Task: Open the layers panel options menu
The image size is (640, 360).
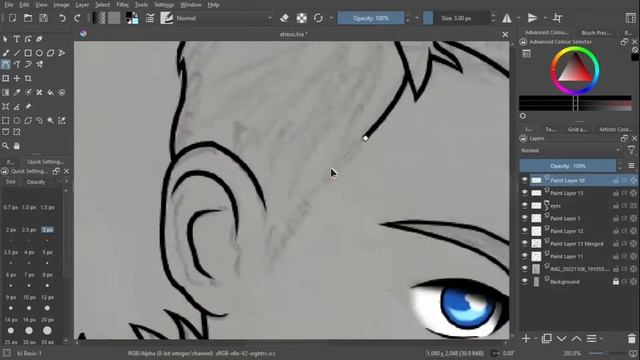Action: tap(631, 166)
